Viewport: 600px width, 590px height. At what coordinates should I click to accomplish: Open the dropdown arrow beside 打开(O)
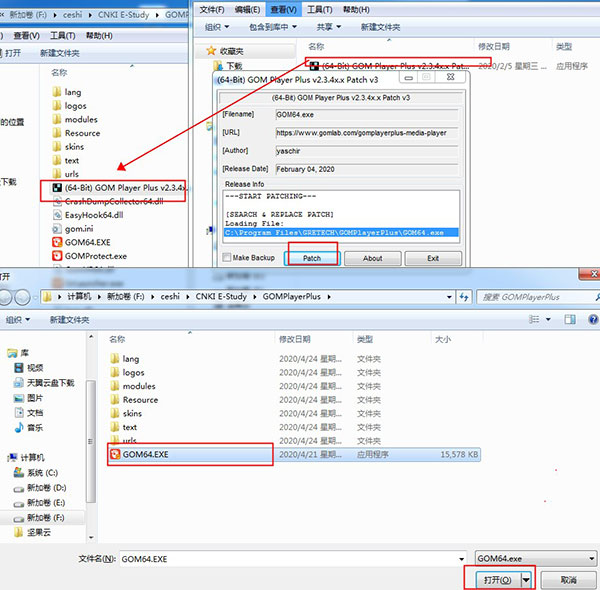point(526,580)
